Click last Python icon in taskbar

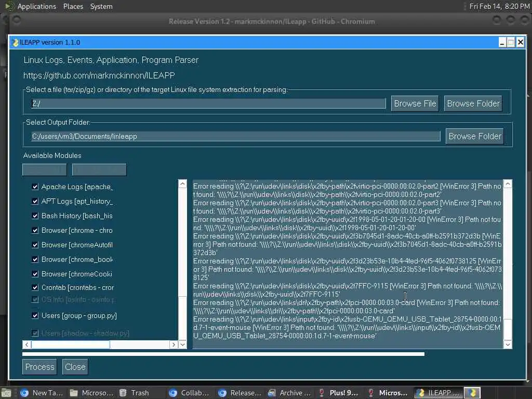(x=472, y=393)
